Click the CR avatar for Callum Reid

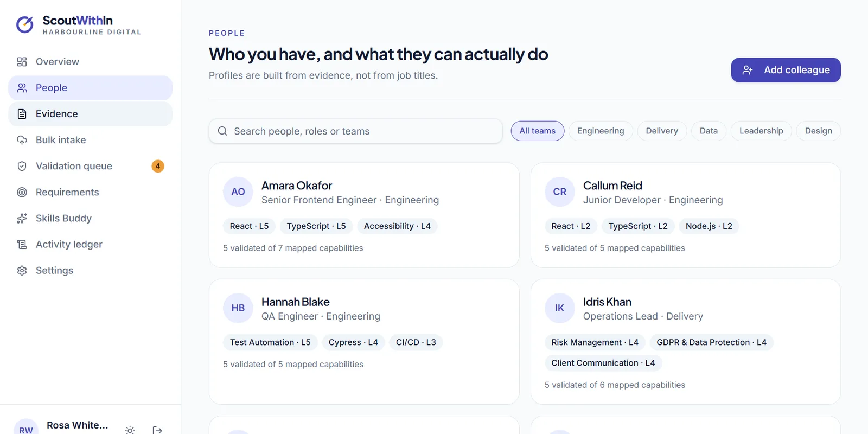coord(559,192)
